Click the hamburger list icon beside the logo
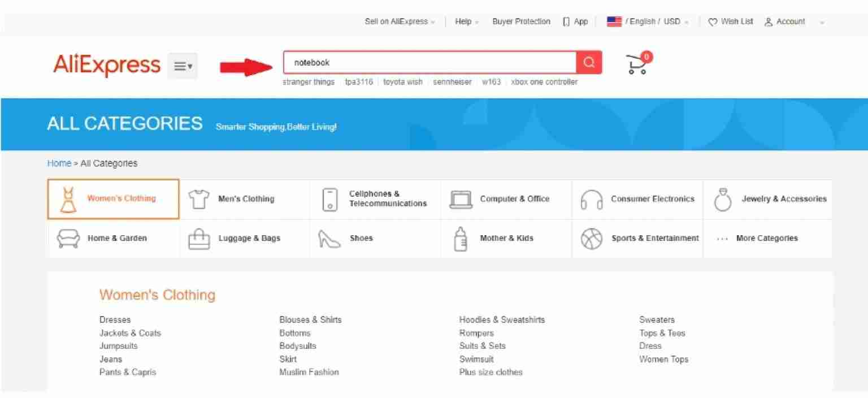 tap(182, 66)
